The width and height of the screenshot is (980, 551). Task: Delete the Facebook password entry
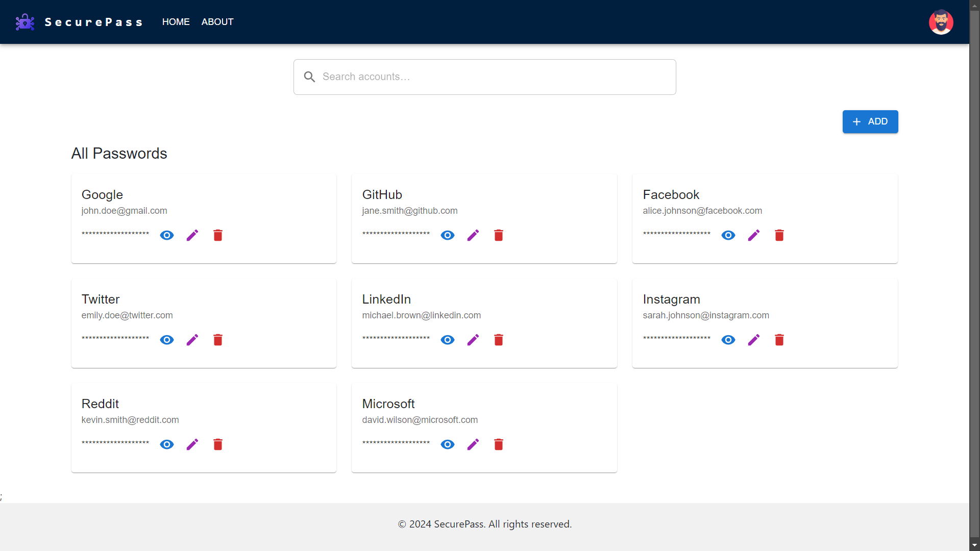[779, 235]
